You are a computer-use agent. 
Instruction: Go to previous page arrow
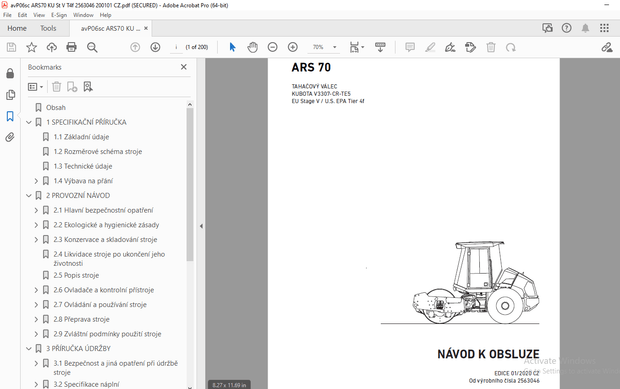click(x=135, y=47)
